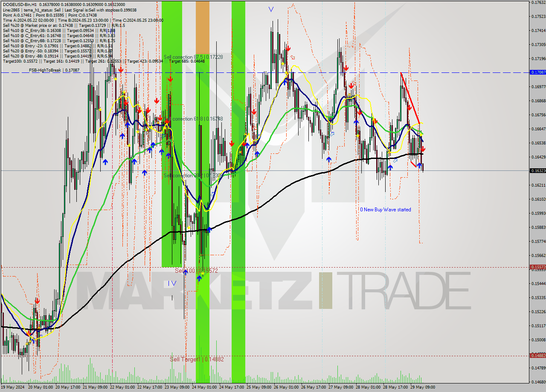
Task: Click the '27 May 09:00' time label
Action: pyautogui.click(x=341, y=387)
